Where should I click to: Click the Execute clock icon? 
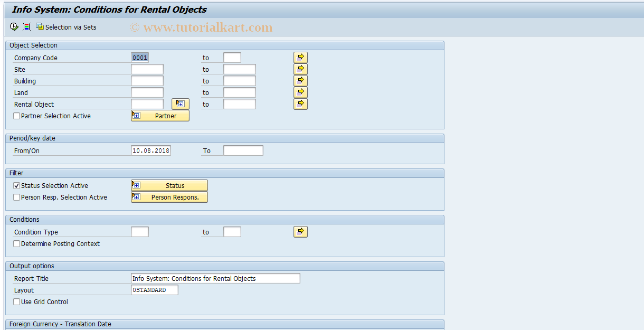14,27
